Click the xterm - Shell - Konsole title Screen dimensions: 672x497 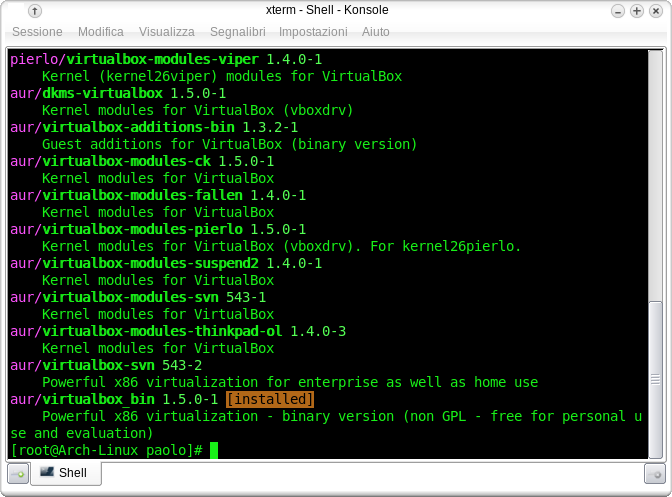pos(335,11)
